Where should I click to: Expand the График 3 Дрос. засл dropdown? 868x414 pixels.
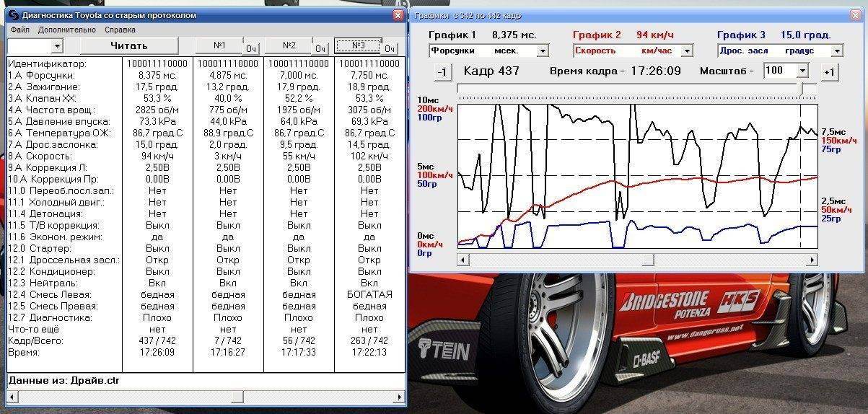(x=837, y=51)
